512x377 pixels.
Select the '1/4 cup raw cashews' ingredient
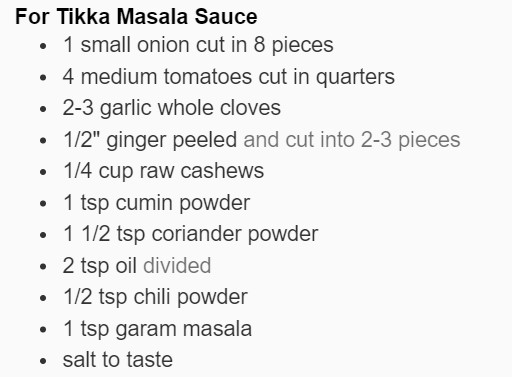tap(164, 171)
